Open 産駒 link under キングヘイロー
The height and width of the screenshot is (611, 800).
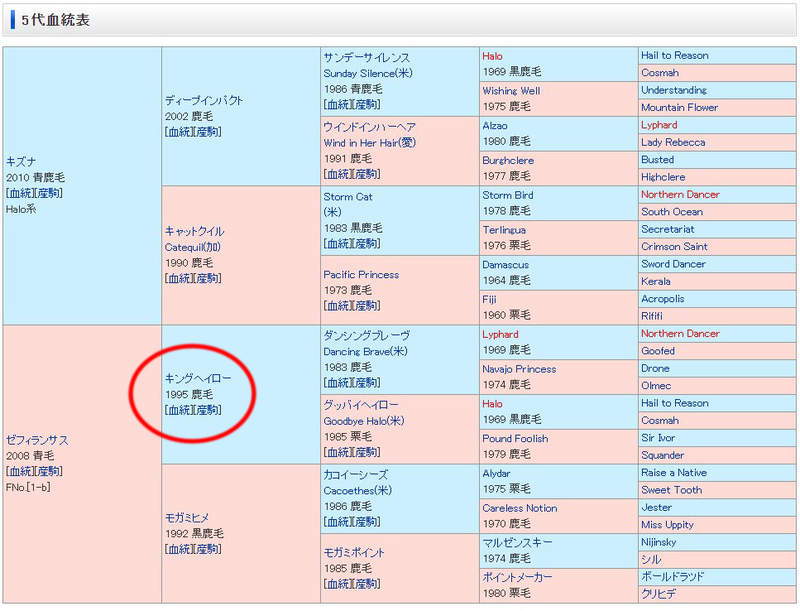207,410
